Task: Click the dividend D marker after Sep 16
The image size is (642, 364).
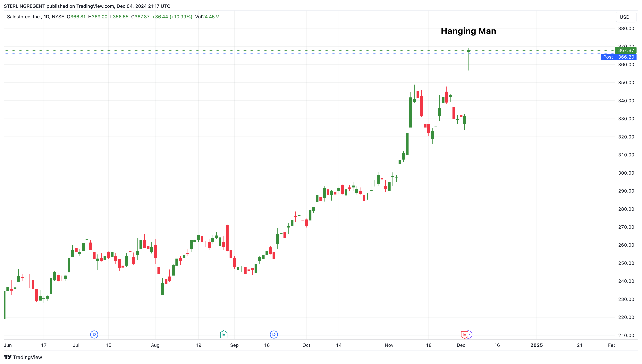Action: click(x=274, y=334)
